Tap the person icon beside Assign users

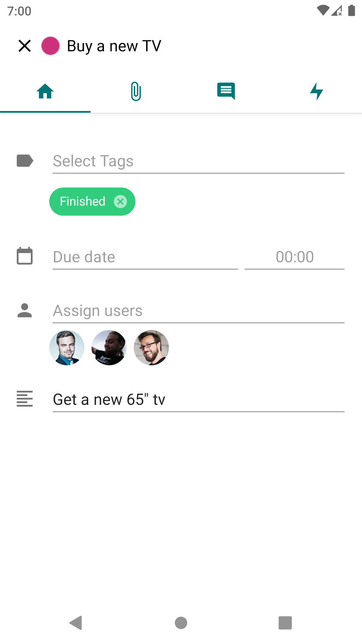pyautogui.click(x=25, y=310)
